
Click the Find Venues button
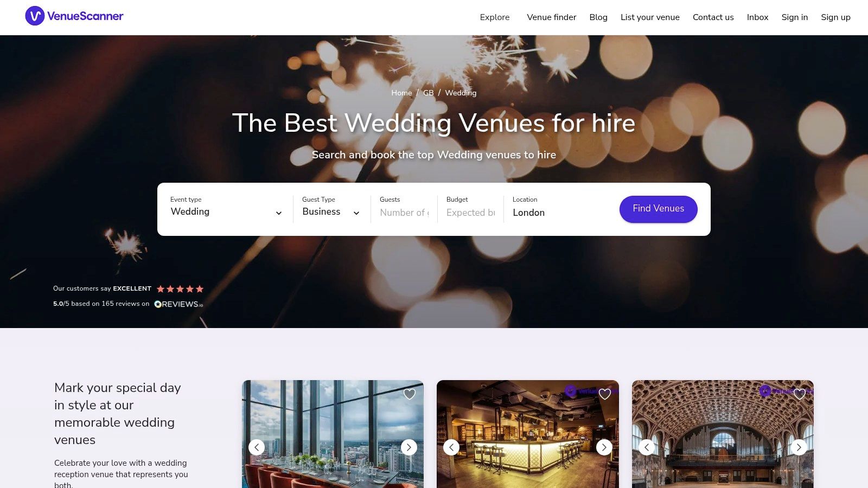[x=659, y=209]
